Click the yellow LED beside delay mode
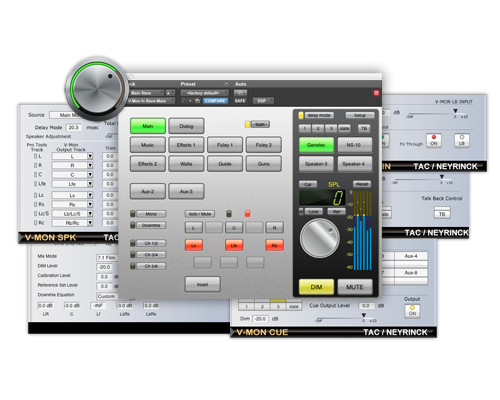The image size is (500, 400). 301,115
